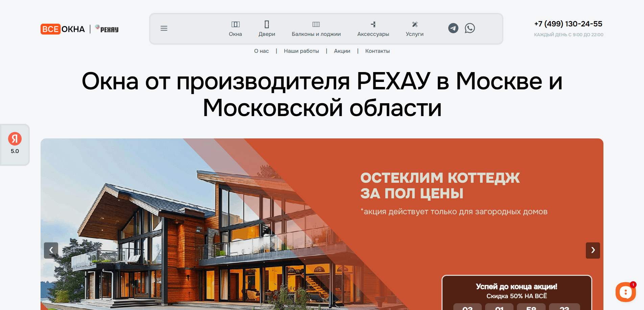Open the О нас link
Screen dimensions: 644x310
click(x=261, y=51)
